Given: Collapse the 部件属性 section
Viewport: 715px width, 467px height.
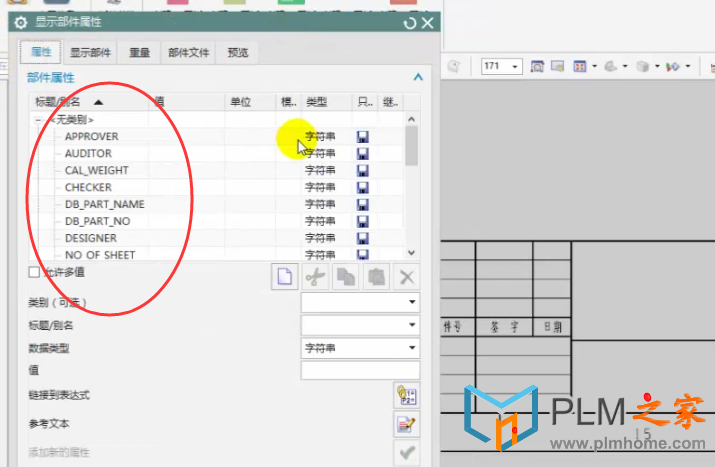Looking at the screenshot, I should tap(418, 77).
